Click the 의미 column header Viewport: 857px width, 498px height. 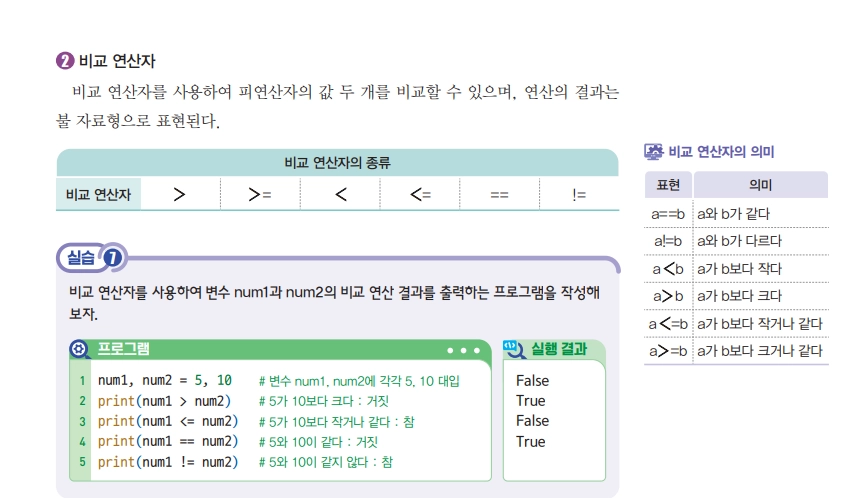coord(761,185)
